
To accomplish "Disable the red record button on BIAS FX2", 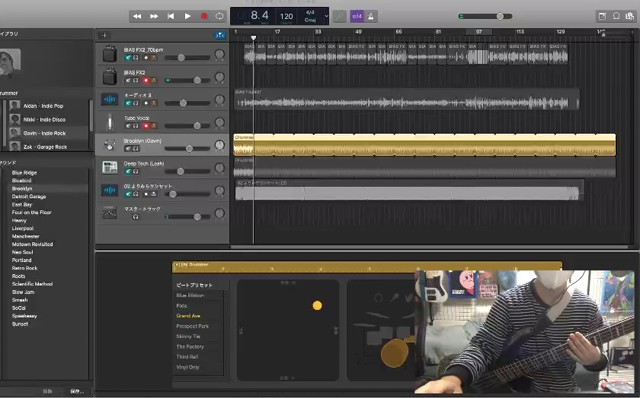I will point(146,80).
